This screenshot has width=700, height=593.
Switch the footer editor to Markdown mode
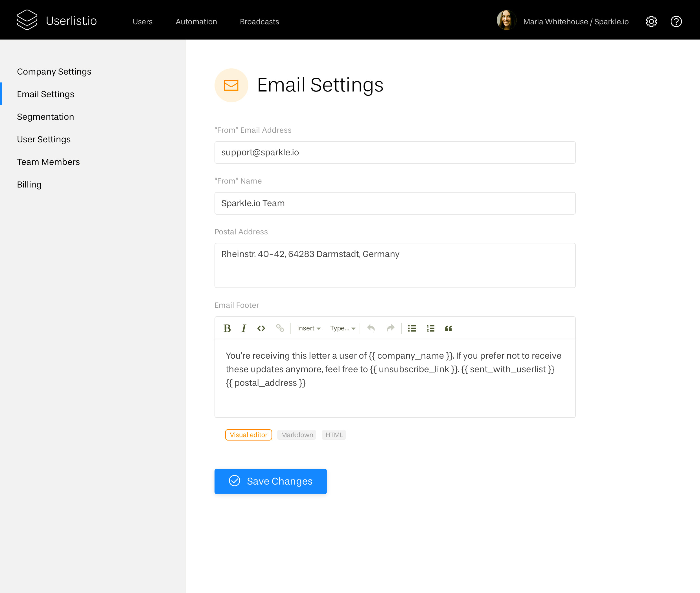click(296, 435)
